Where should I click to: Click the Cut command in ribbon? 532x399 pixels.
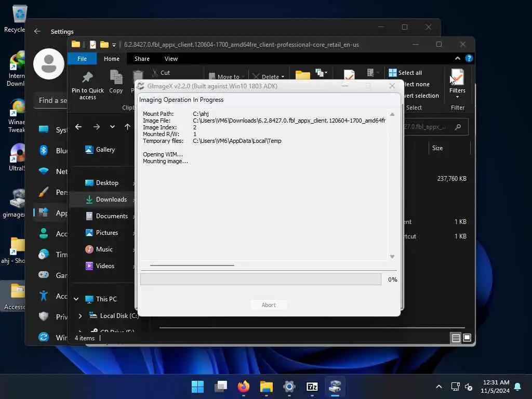[x=161, y=73]
